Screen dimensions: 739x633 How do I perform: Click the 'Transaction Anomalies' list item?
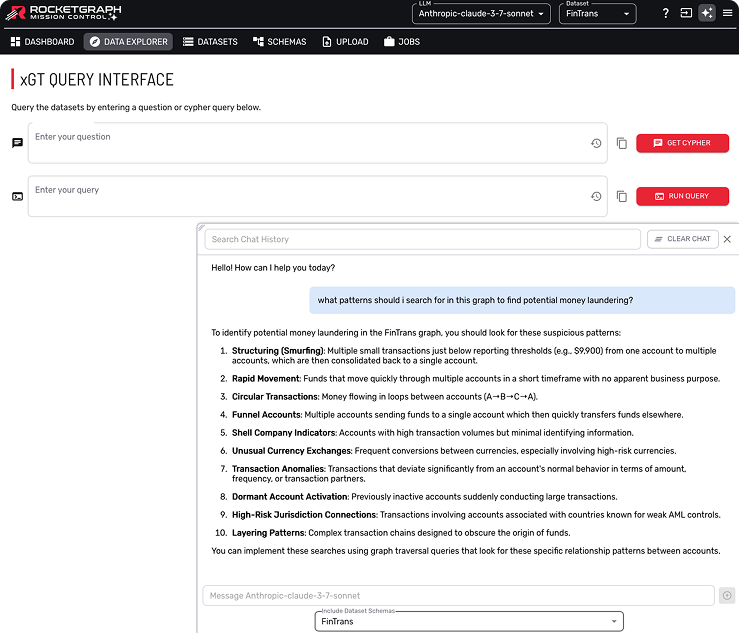point(453,474)
